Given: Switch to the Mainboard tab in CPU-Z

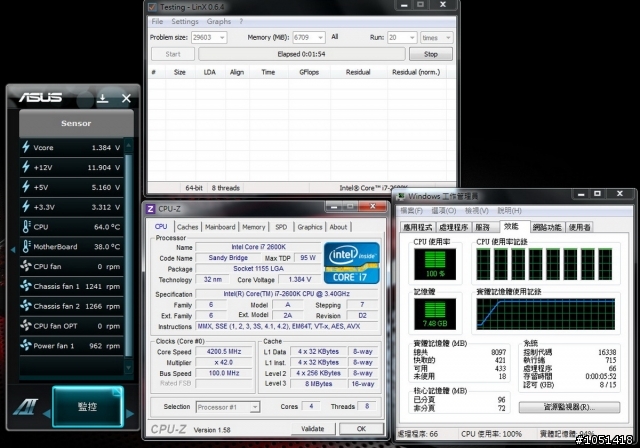Looking at the screenshot, I should [220, 227].
